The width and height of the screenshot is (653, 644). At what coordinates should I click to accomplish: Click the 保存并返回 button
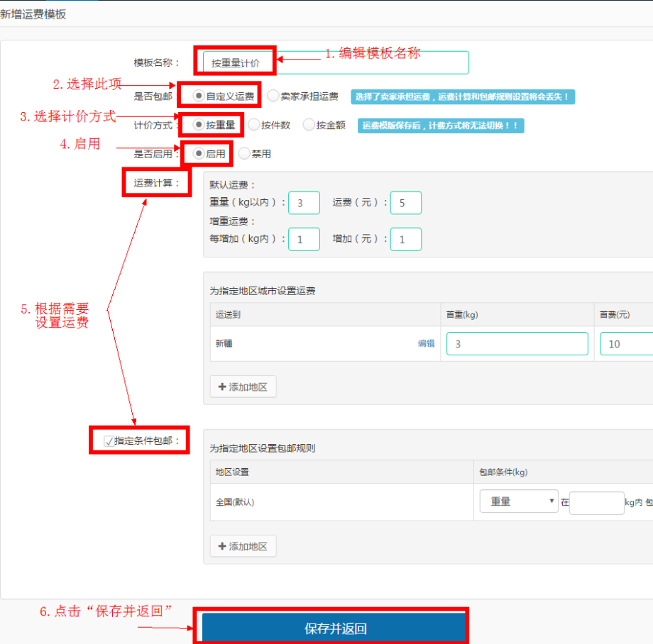335,628
